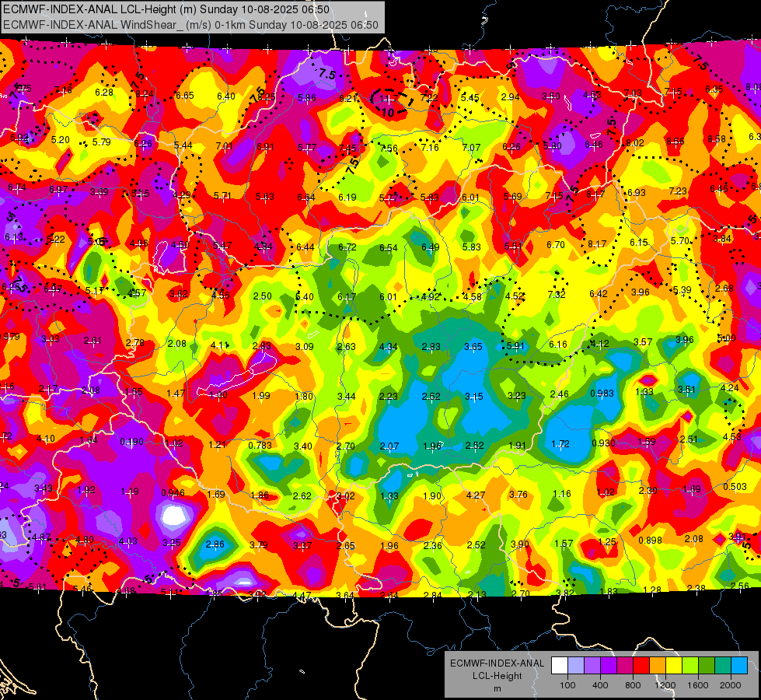The image size is (761, 700).
Task: Click the legend scale value 1600
Action: [698, 685]
